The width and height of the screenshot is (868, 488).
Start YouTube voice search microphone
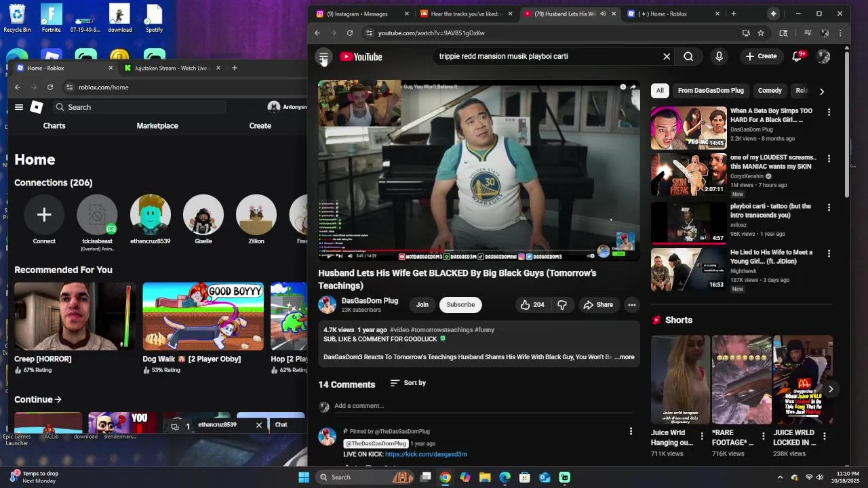point(719,56)
